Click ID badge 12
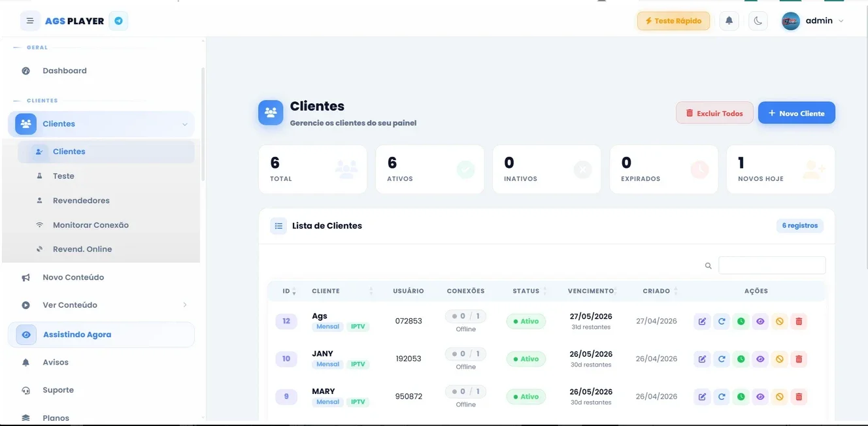 (x=286, y=321)
